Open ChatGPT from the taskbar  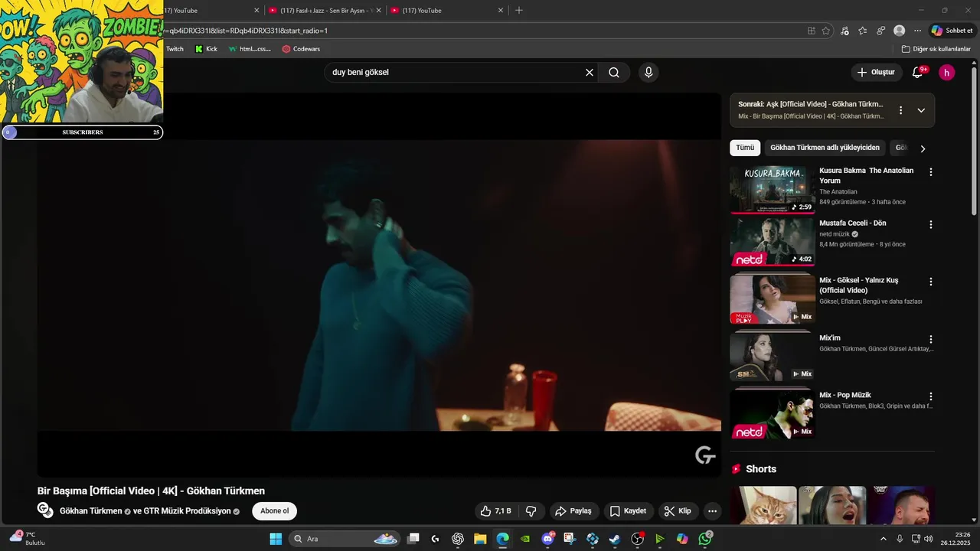458,539
